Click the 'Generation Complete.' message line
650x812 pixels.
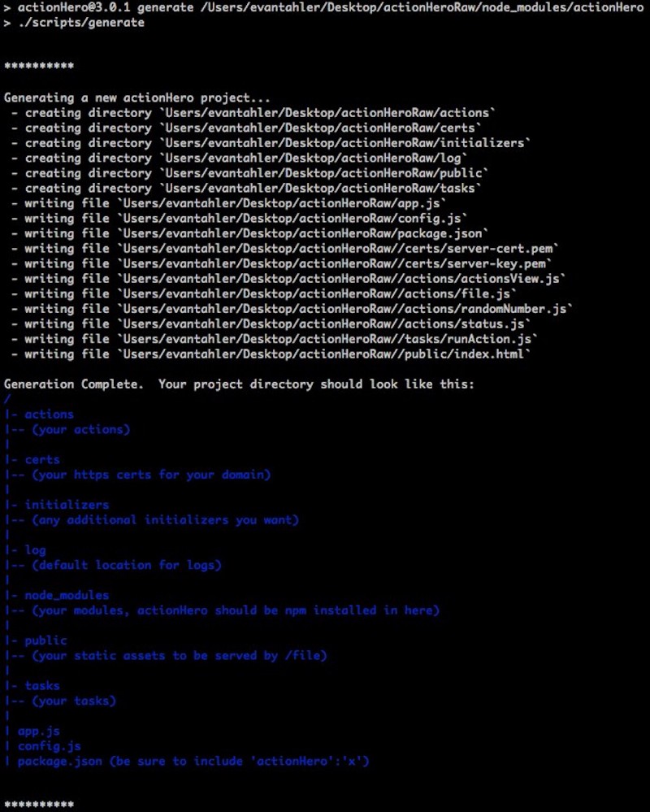(239, 384)
